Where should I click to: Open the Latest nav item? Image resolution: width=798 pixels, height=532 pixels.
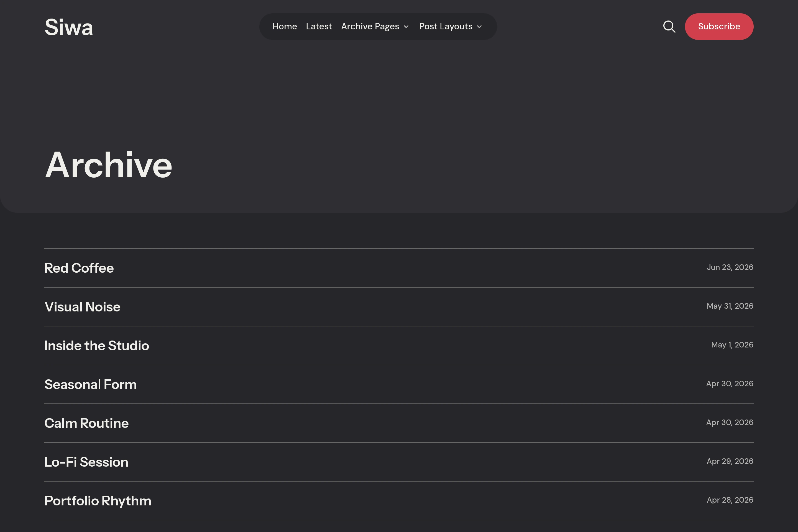click(319, 27)
